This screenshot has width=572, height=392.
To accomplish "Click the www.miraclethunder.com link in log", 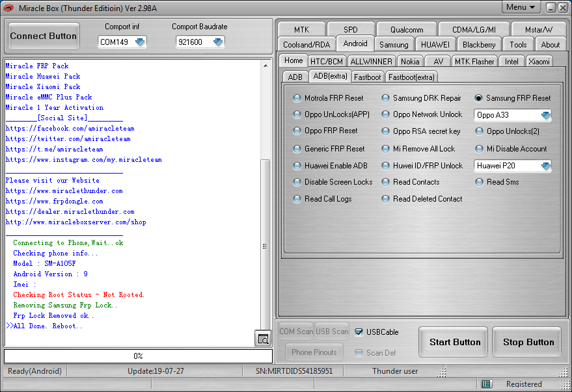I will 64,190.
